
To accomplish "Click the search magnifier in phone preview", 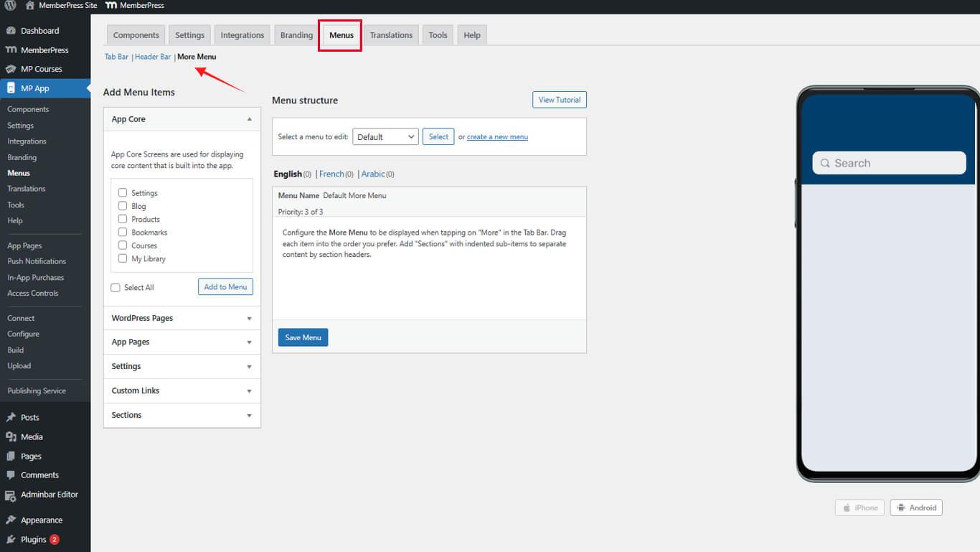I will pyautogui.click(x=825, y=163).
